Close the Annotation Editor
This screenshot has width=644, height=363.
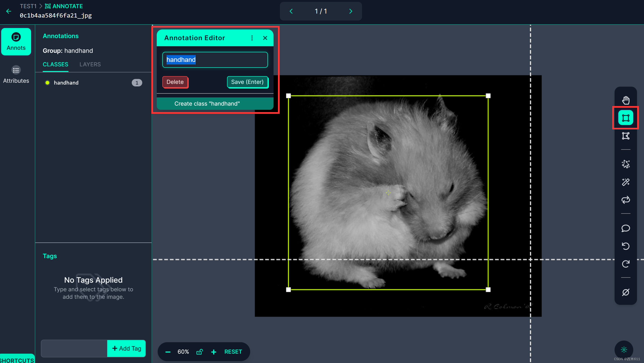click(265, 38)
